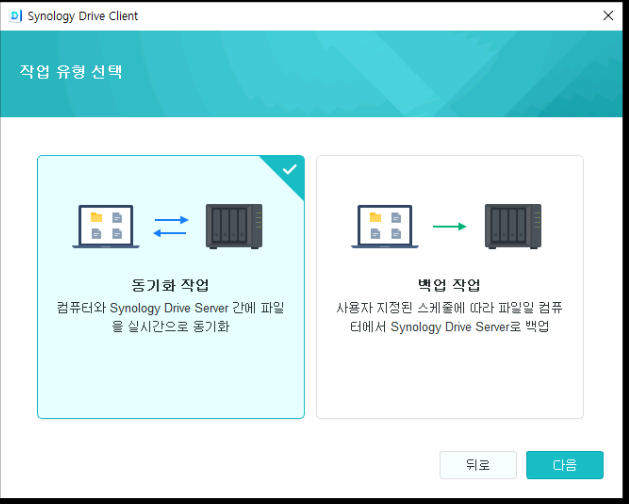This screenshot has height=504, width=629.
Task: Click the checkmark corner badge on sync card
Action: coord(289,171)
